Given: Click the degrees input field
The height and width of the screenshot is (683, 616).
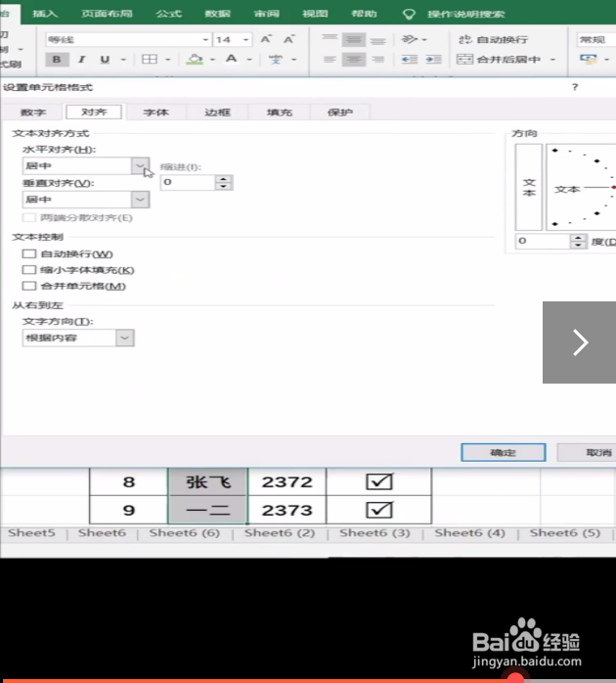Looking at the screenshot, I should [543, 241].
